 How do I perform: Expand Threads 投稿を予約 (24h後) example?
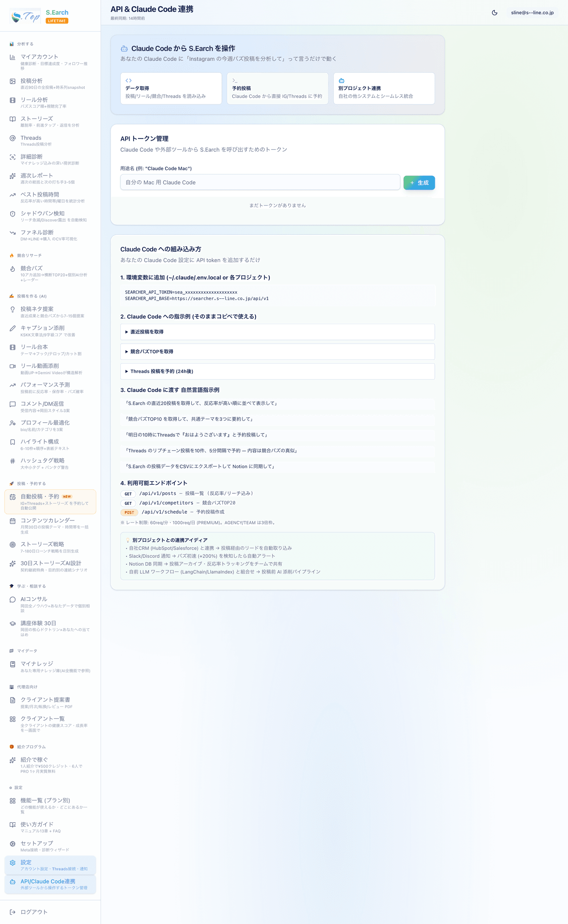click(x=277, y=371)
